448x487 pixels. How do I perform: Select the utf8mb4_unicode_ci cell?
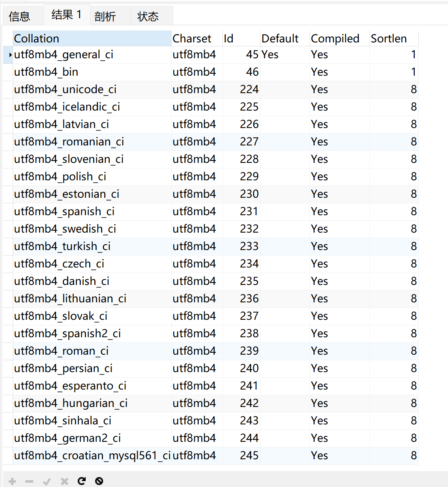92,90
